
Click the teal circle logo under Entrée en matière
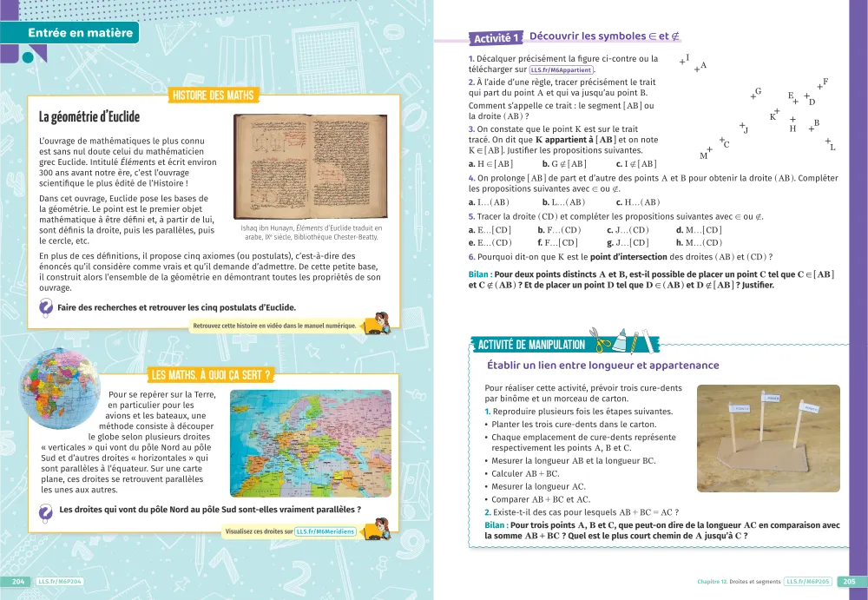tap(30, 57)
